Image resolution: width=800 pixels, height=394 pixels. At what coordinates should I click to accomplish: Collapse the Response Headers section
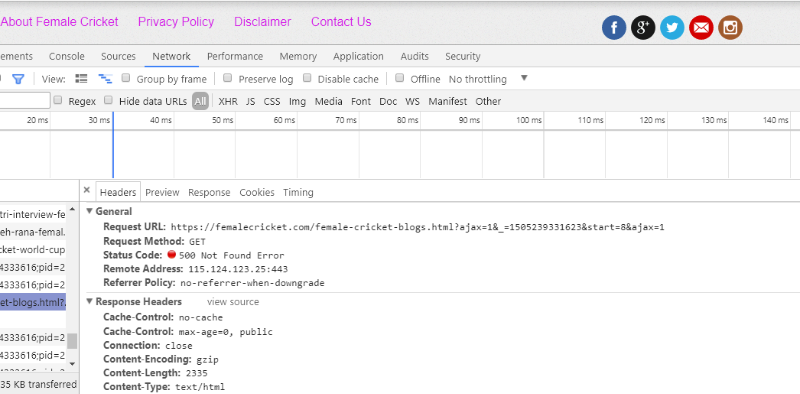coord(90,302)
